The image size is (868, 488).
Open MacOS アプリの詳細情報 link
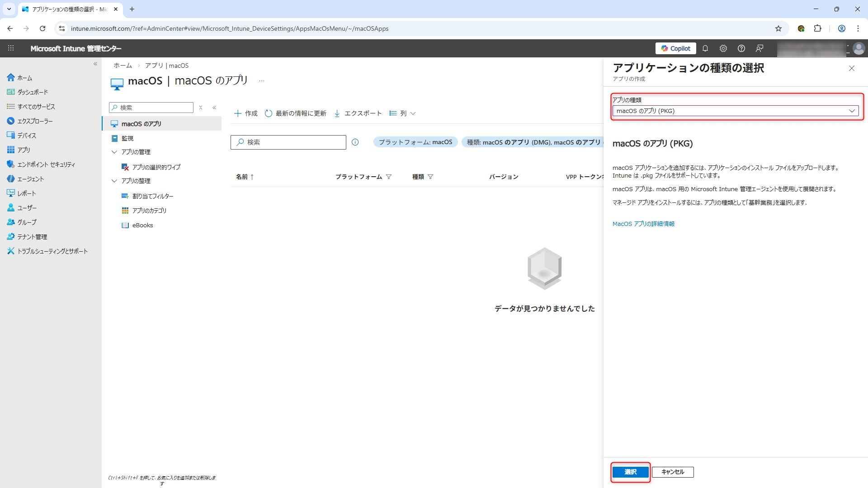(643, 224)
